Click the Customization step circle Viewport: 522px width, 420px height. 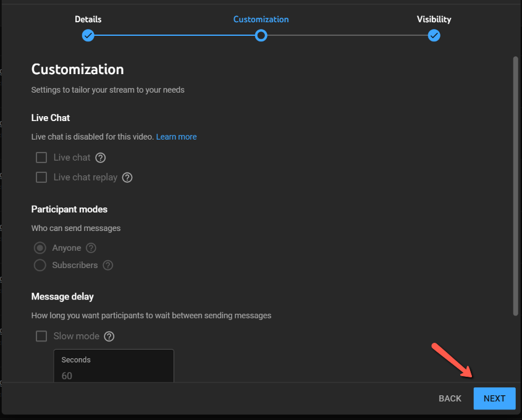click(x=261, y=35)
